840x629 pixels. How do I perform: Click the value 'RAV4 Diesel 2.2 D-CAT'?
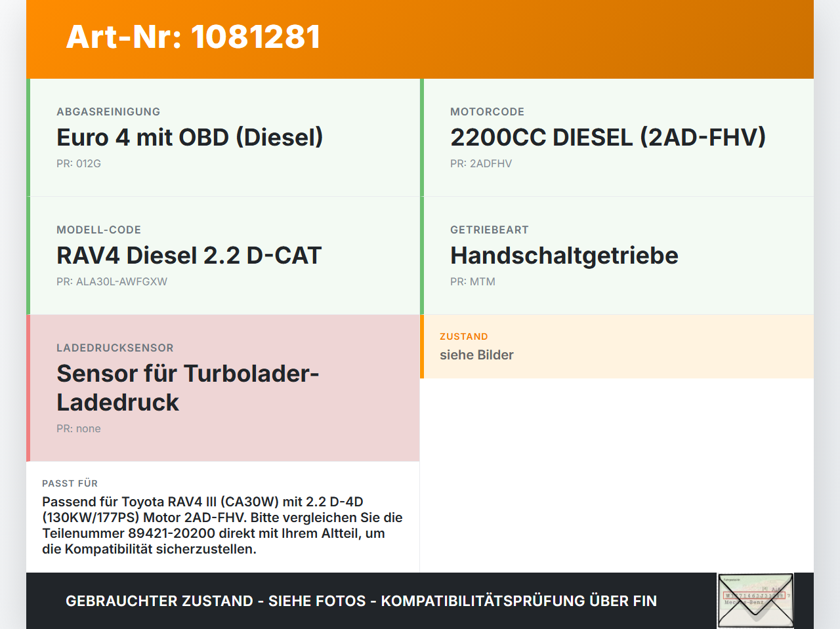(x=189, y=255)
